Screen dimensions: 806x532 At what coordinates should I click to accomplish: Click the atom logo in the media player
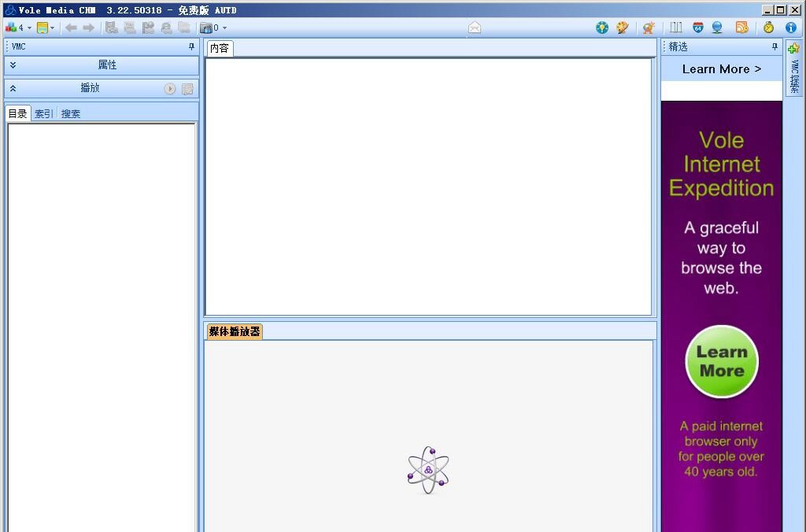point(428,470)
